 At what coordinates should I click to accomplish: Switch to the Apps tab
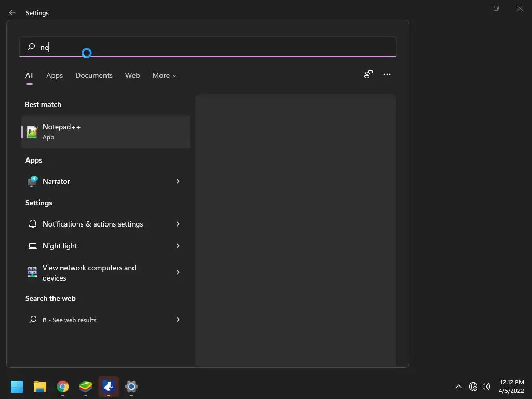55,75
